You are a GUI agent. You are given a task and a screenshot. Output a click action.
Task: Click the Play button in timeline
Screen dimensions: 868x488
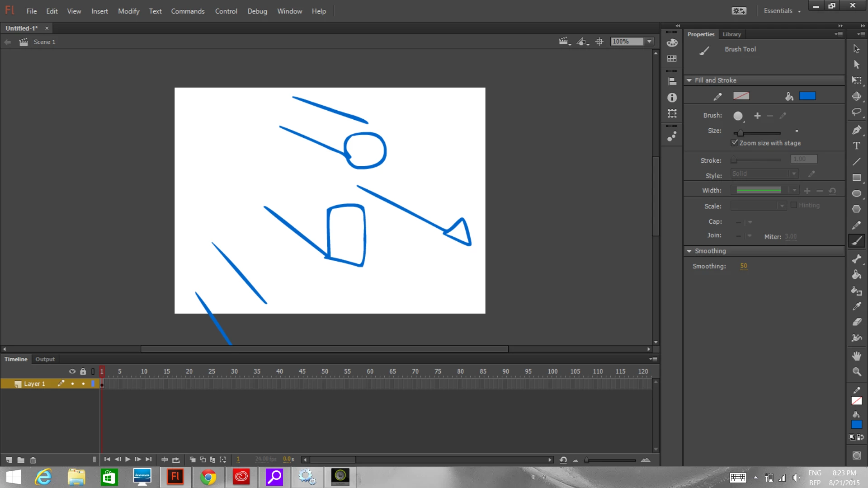click(128, 460)
